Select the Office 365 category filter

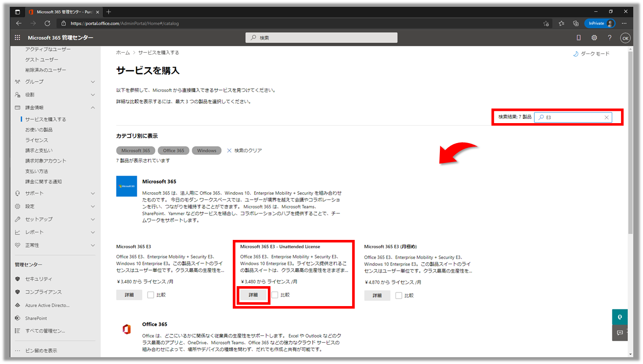[x=174, y=151]
